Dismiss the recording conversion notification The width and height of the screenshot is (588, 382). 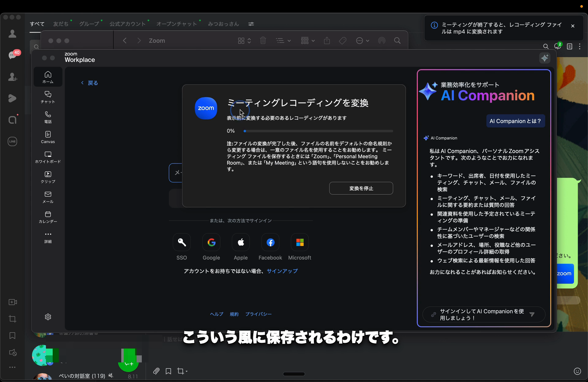click(x=573, y=26)
